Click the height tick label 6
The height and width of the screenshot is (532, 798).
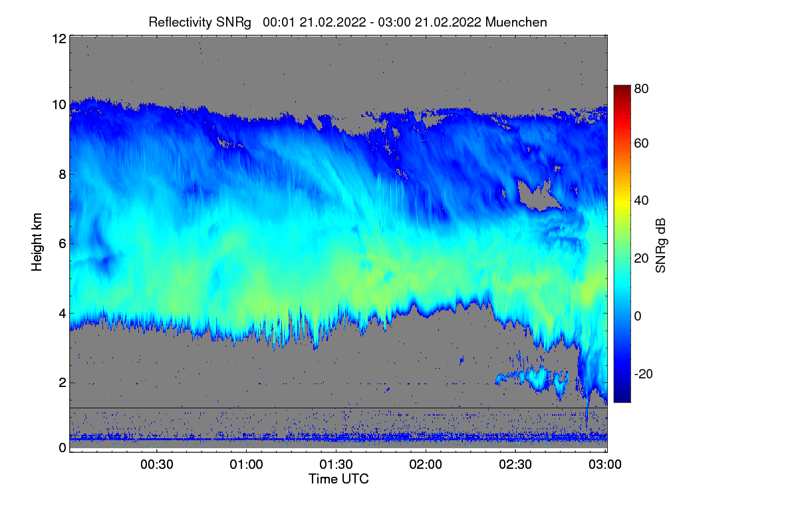coord(62,244)
